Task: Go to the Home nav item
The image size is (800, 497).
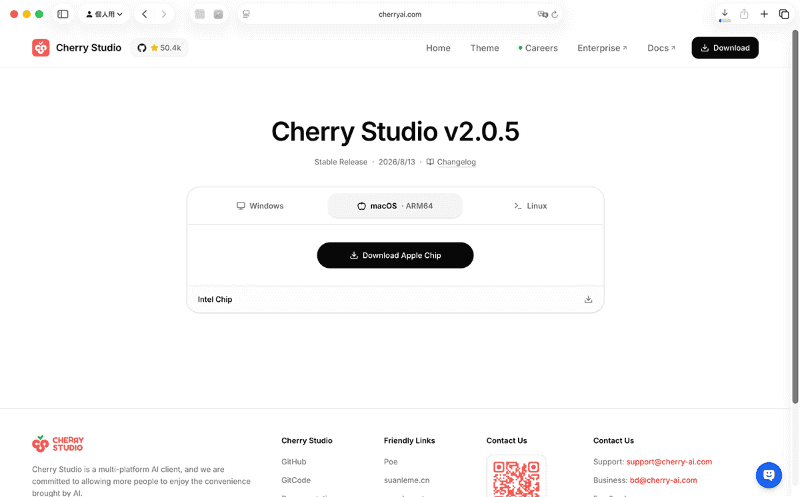Action: tap(438, 48)
